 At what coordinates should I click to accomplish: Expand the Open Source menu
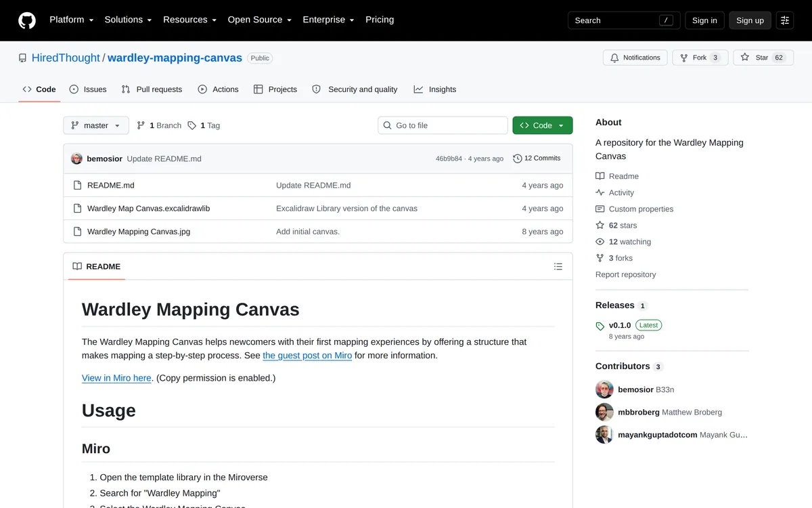pos(260,20)
